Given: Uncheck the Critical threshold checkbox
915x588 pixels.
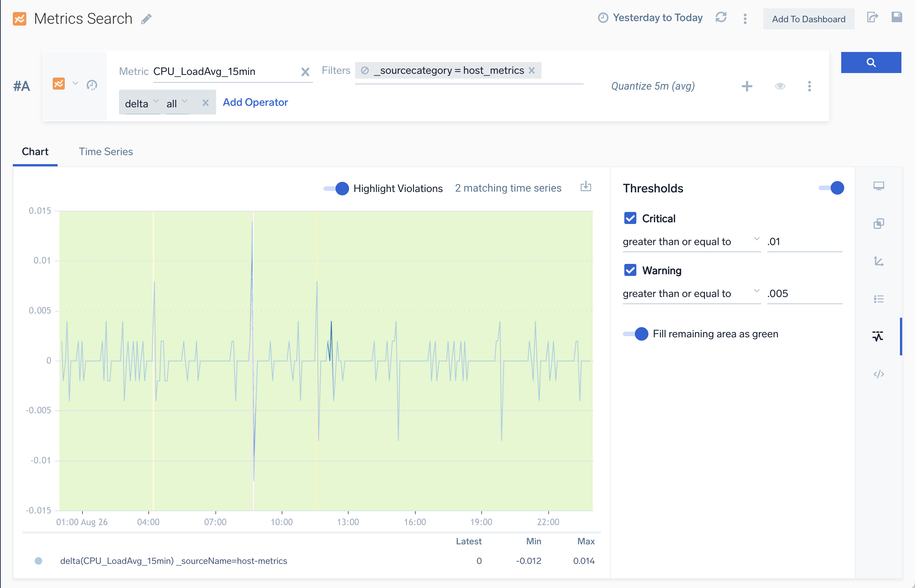Looking at the screenshot, I should (630, 218).
